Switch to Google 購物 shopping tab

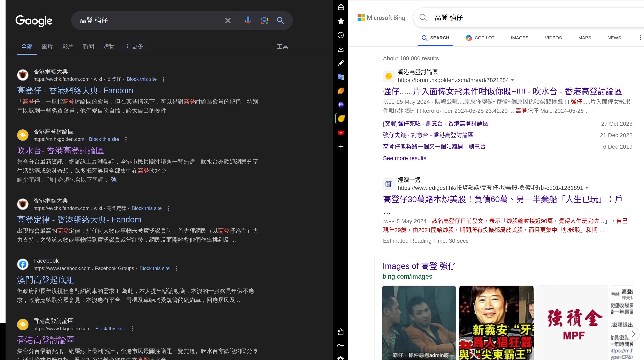[x=109, y=47]
